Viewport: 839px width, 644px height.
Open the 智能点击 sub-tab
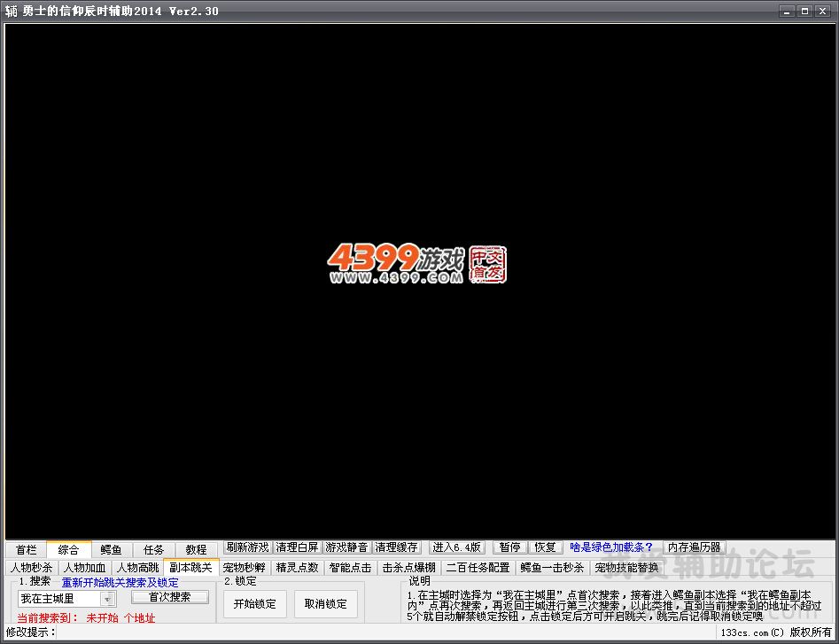tap(351, 568)
